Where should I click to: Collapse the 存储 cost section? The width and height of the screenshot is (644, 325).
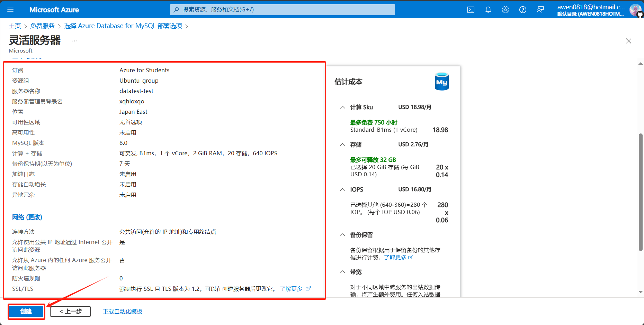tap(343, 145)
